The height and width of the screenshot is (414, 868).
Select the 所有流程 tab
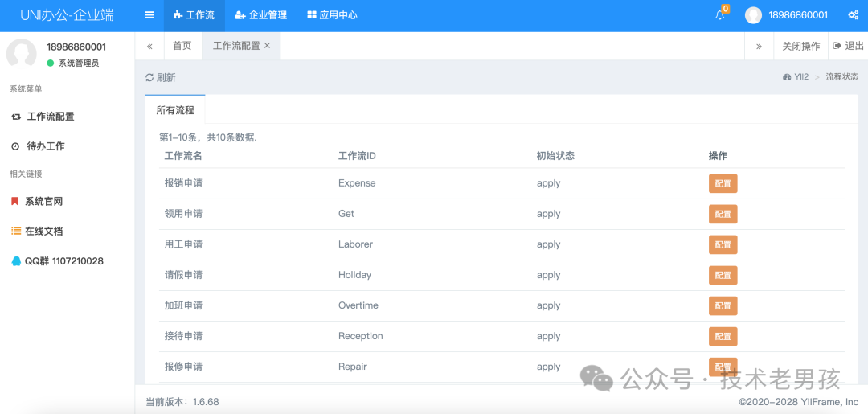(x=175, y=110)
